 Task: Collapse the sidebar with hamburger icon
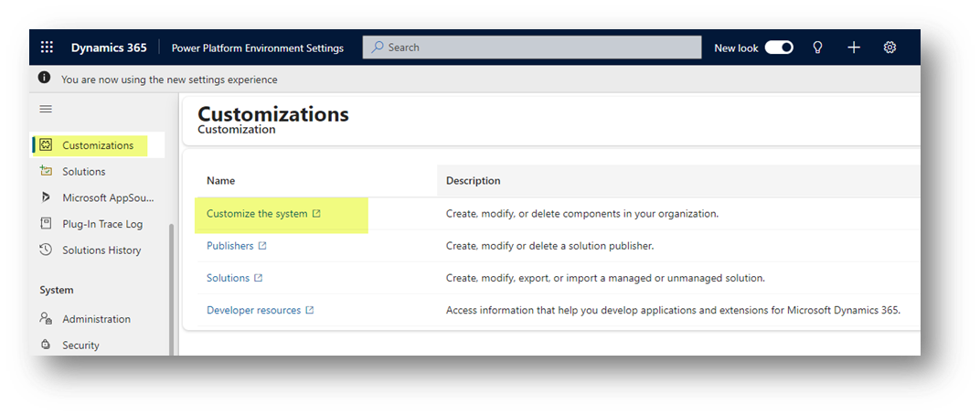pyautogui.click(x=46, y=110)
